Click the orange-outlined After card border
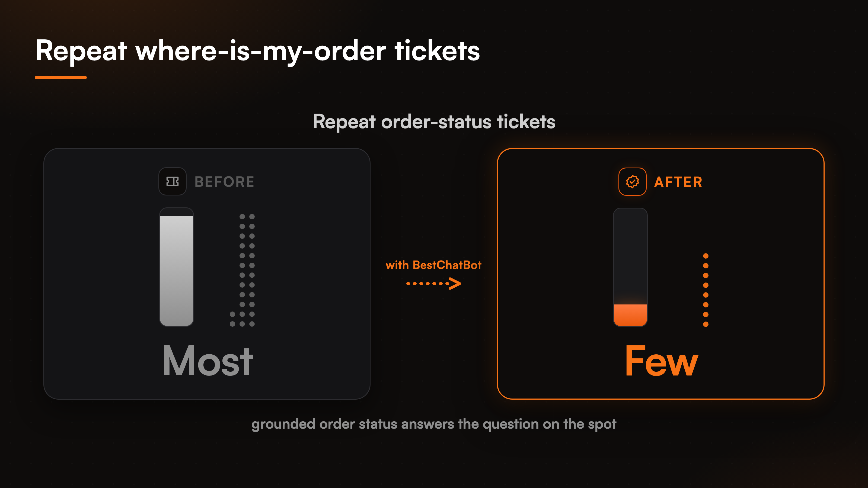868x488 pixels. (x=660, y=149)
